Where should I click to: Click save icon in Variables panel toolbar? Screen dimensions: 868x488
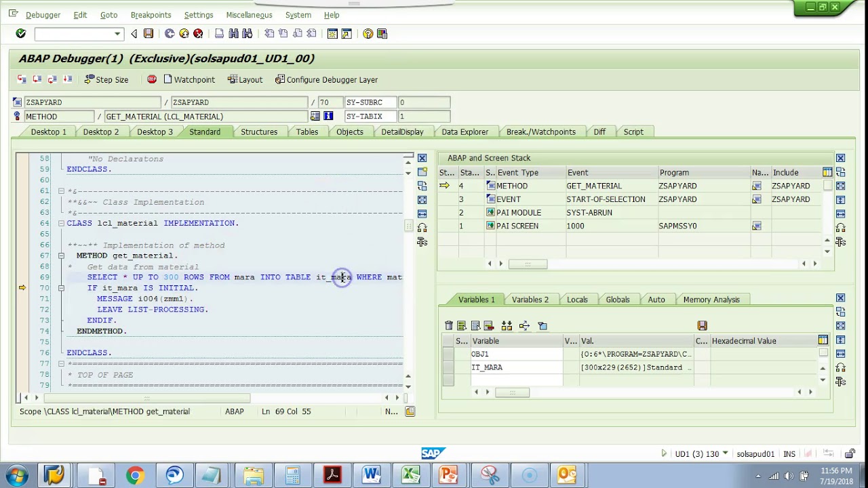point(702,326)
